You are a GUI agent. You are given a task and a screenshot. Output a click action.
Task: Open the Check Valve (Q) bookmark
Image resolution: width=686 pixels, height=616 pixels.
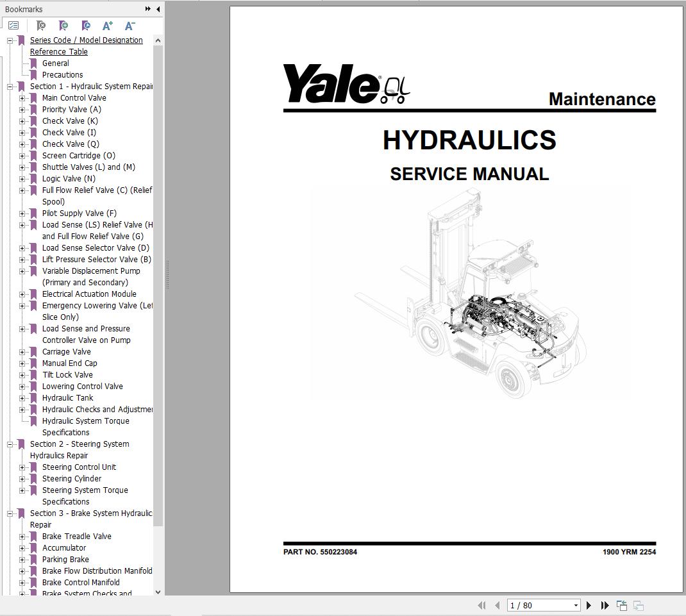point(71,144)
